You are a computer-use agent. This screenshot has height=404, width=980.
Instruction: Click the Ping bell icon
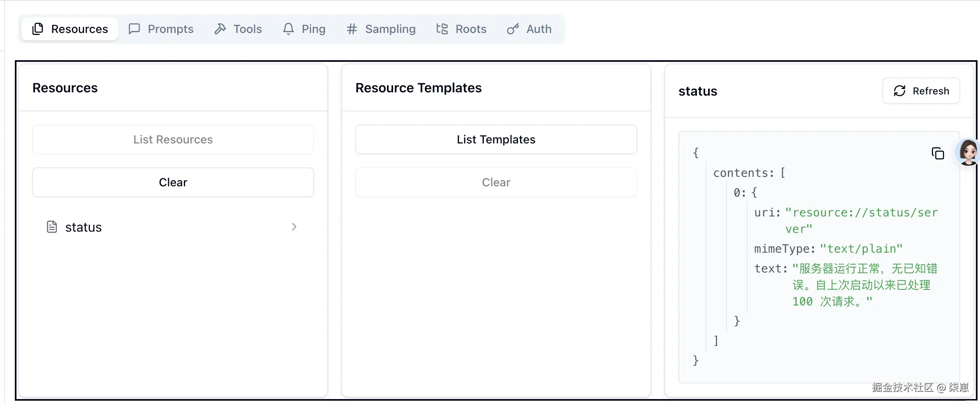(x=288, y=29)
